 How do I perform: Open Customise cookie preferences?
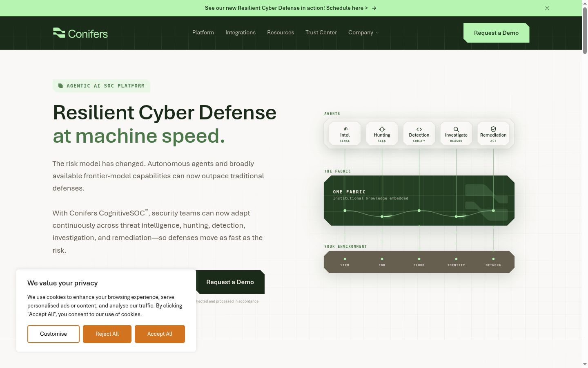coord(53,334)
